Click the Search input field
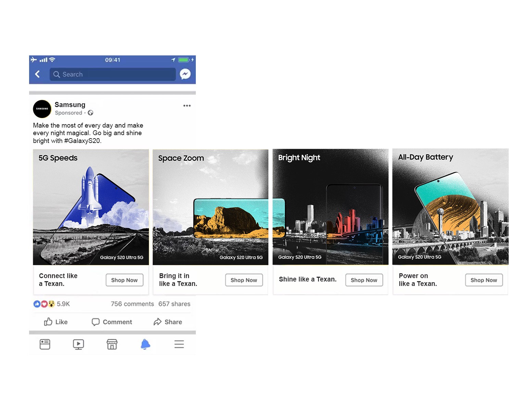Screen dimensions: 532x406 point(113,74)
